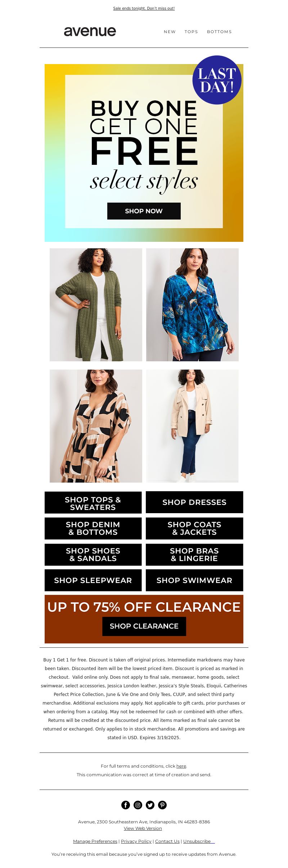Image resolution: width=288 pixels, height=868 pixels.
Task: Open the NEW menu item
Action: pyautogui.click(x=170, y=32)
